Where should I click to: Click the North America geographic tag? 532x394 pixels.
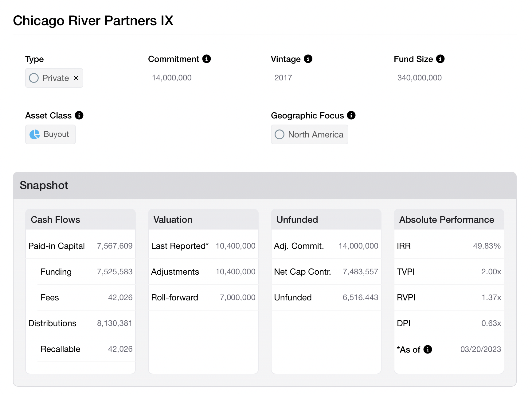[310, 134]
